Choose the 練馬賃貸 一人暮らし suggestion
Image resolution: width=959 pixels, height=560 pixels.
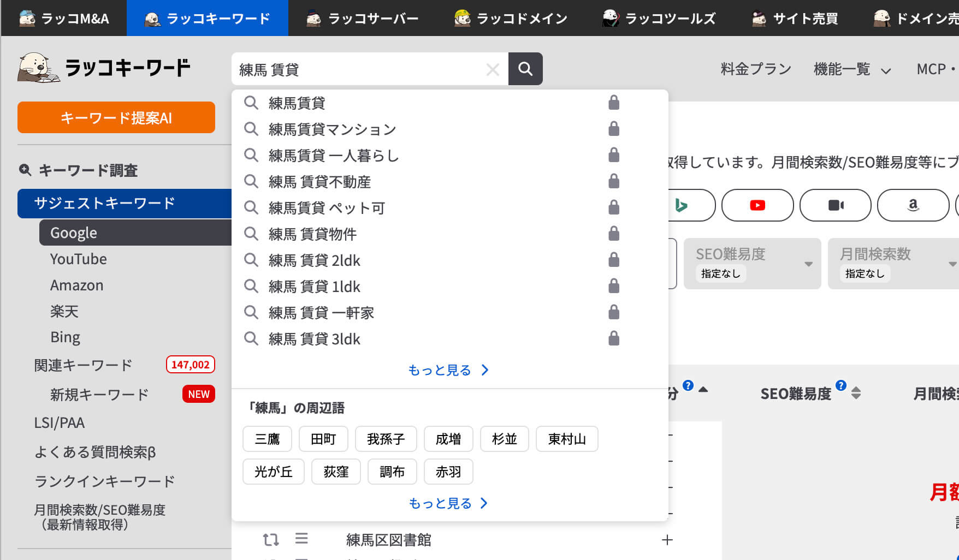point(334,156)
